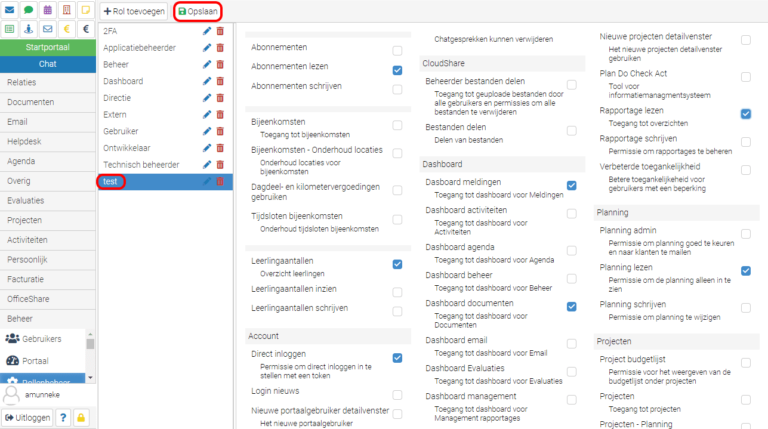Click the yellow sticky note icon
Viewport: 768px width, 429px height.
pyautogui.click(x=86, y=11)
